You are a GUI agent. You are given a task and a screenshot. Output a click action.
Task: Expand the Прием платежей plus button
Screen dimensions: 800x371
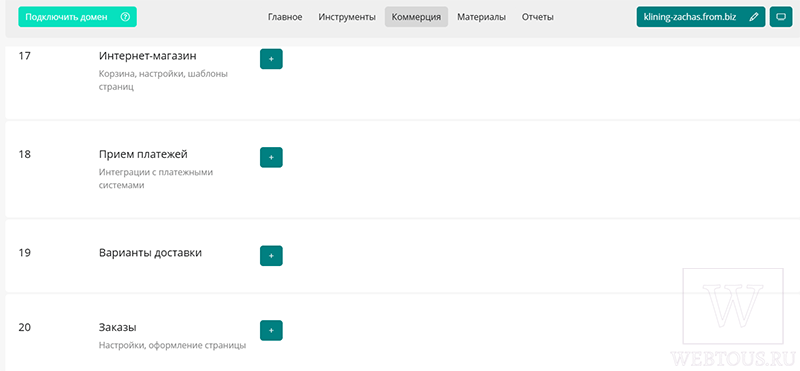271,158
